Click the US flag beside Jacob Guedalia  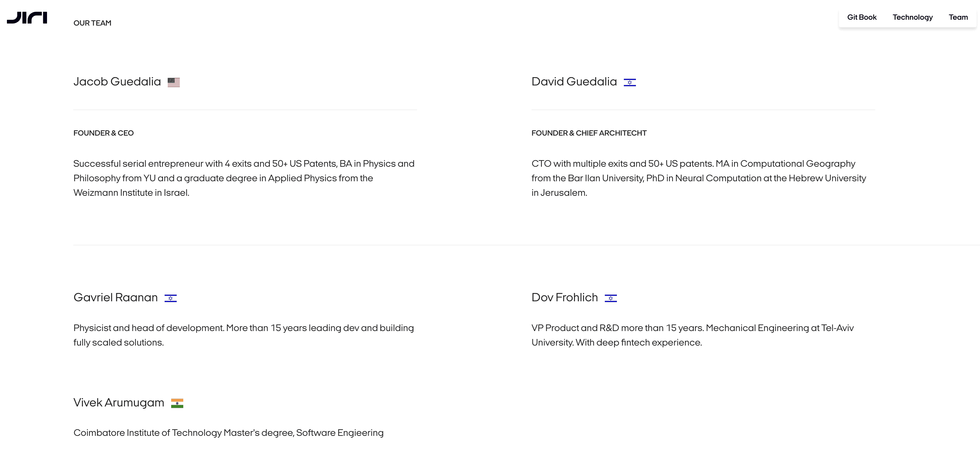pos(174,82)
